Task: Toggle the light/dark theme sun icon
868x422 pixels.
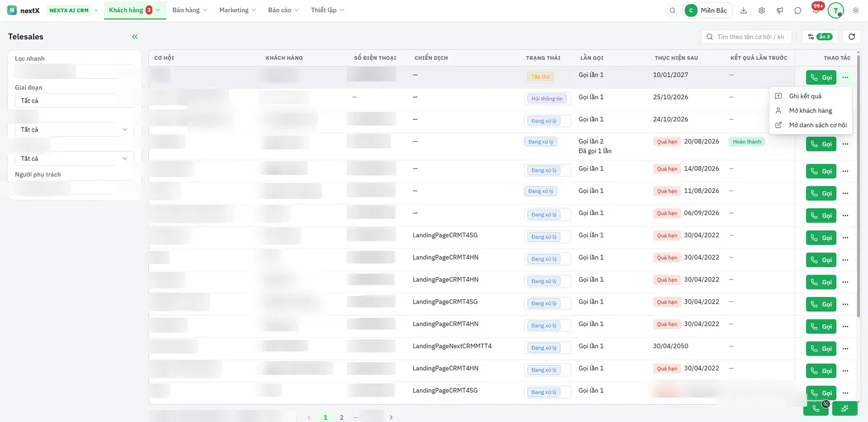Action: pos(856,10)
